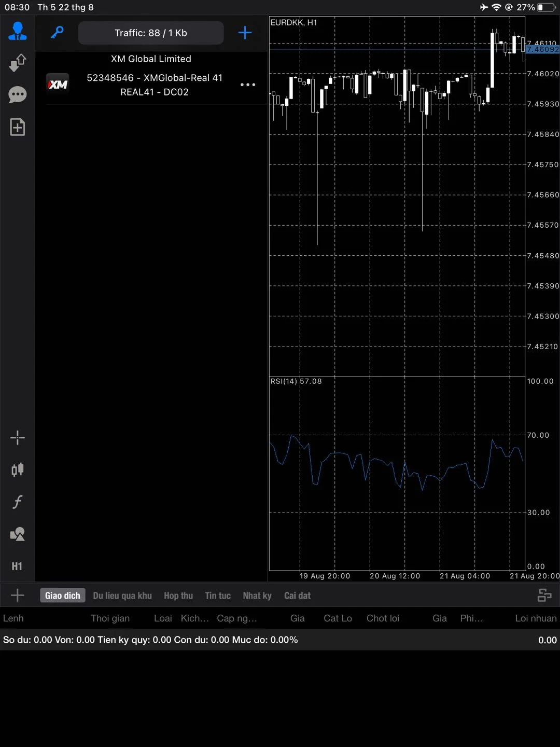560x747 pixels.
Task: Open the indicators f icon
Action: (18, 502)
